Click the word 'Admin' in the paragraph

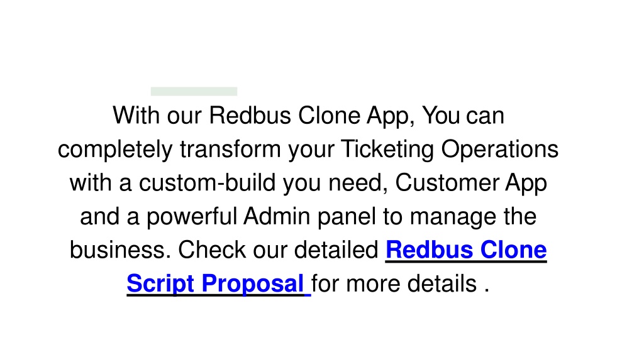[x=277, y=216]
